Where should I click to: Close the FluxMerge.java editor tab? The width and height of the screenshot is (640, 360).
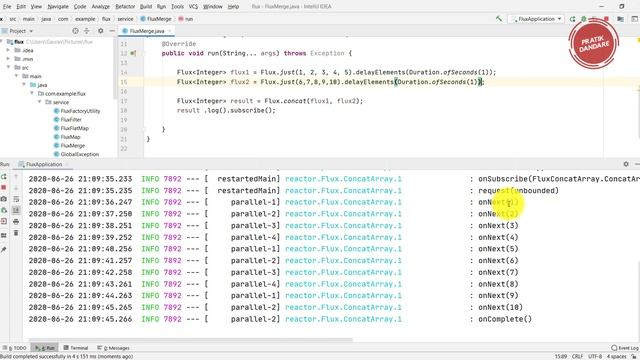[169, 31]
